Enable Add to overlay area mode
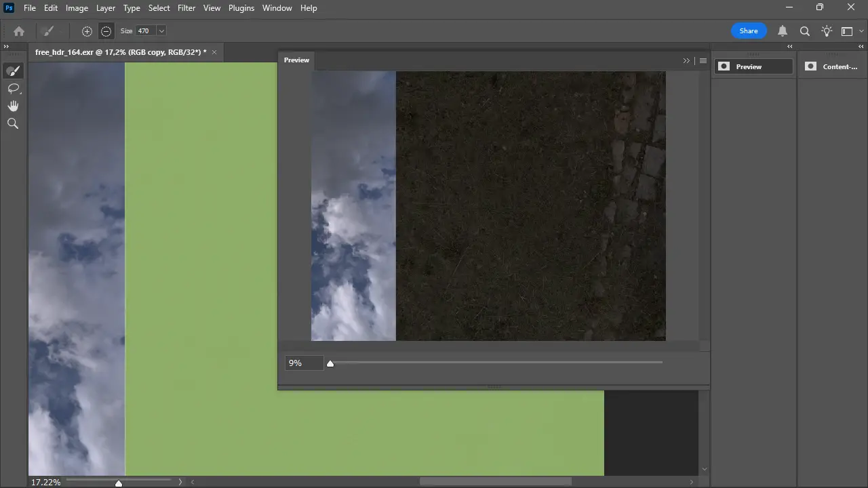Viewport: 868px width, 488px height. pyautogui.click(x=87, y=31)
